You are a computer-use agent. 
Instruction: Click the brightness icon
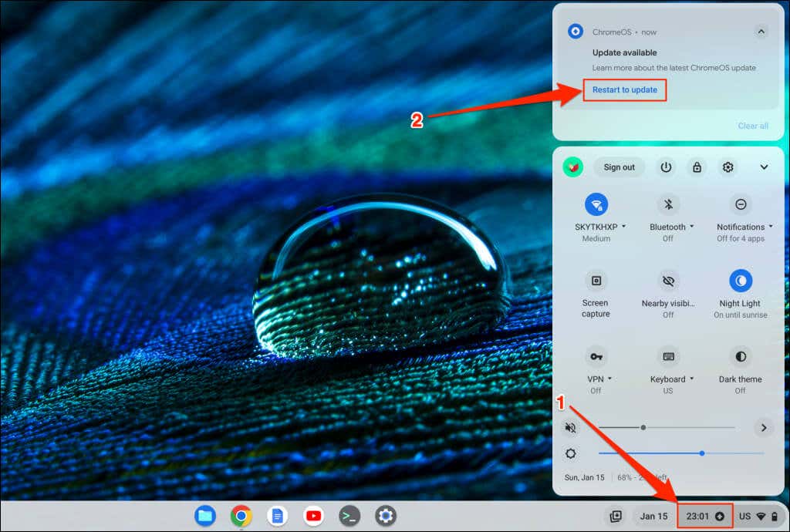point(570,453)
